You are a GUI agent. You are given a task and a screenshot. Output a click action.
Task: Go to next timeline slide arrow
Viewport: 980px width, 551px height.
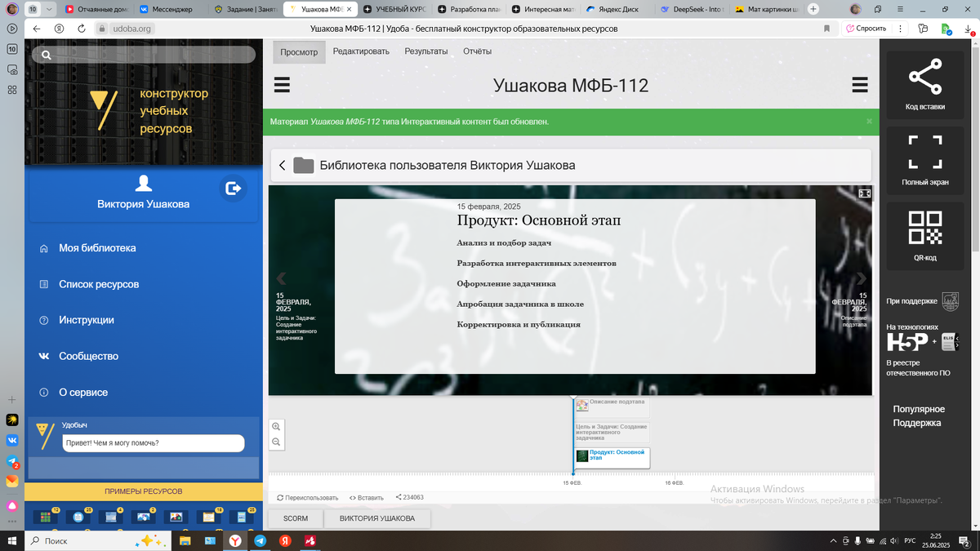860,279
